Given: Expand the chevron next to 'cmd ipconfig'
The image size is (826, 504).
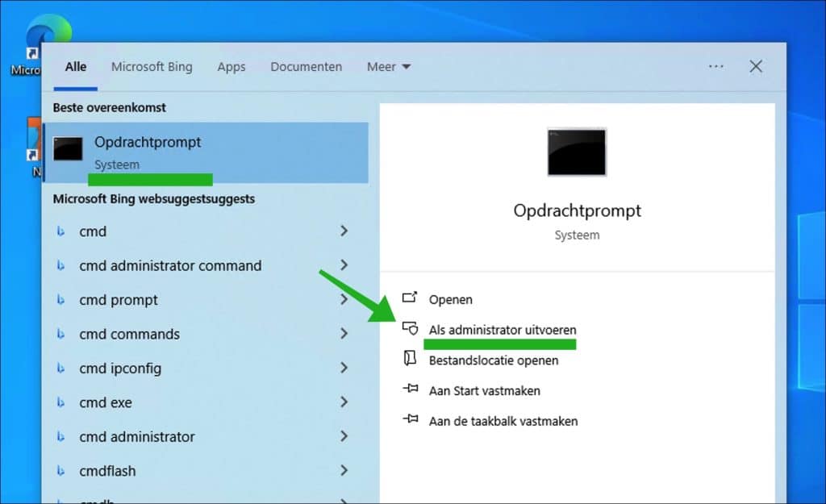Looking at the screenshot, I should [344, 368].
